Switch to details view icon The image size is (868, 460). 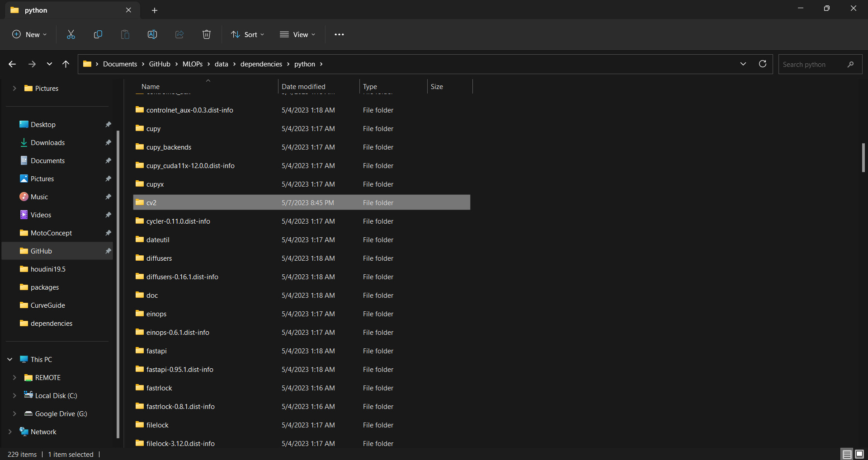click(847, 454)
